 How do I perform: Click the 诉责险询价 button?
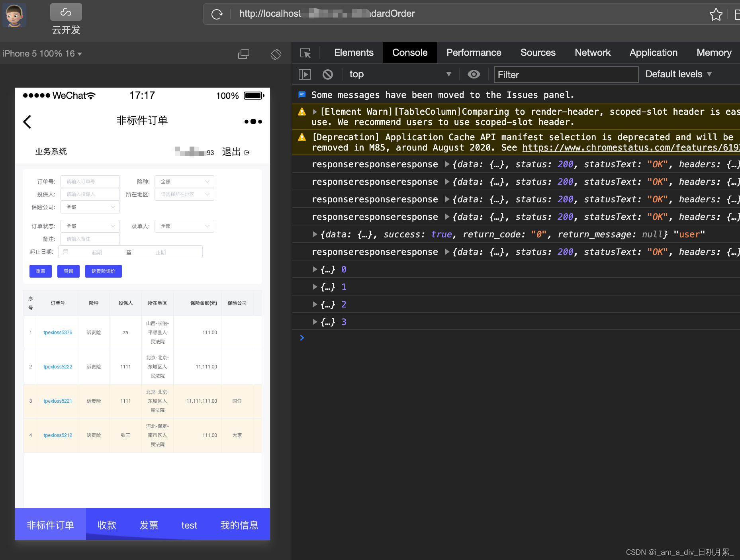pyautogui.click(x=104, y=271)
